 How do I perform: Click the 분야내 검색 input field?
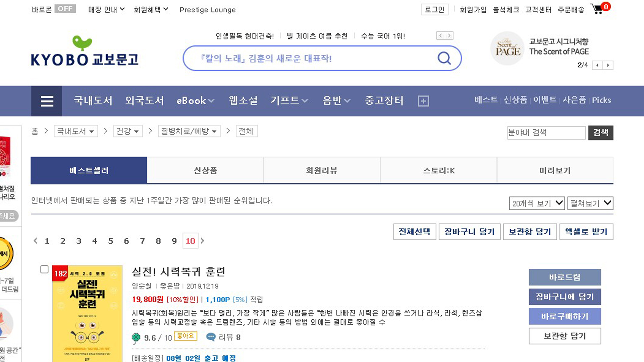pos(546,133)
